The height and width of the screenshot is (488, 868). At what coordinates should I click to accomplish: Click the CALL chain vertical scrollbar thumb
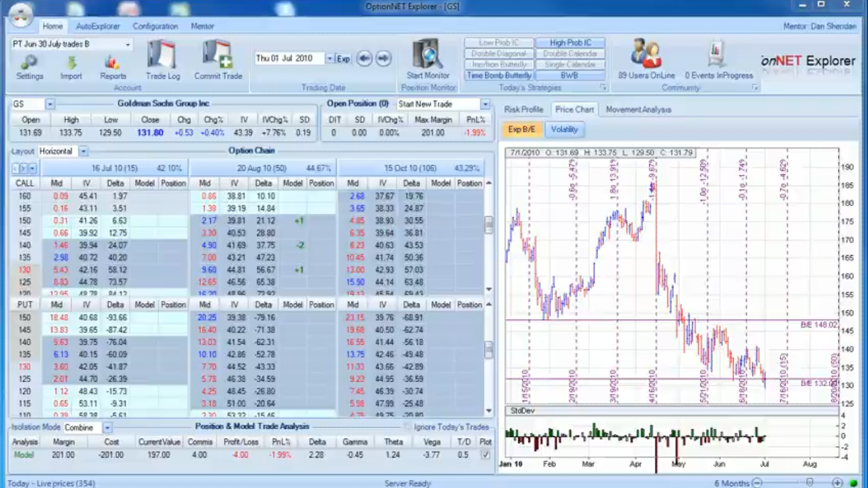pyautogui.click(x=489, y=225)
